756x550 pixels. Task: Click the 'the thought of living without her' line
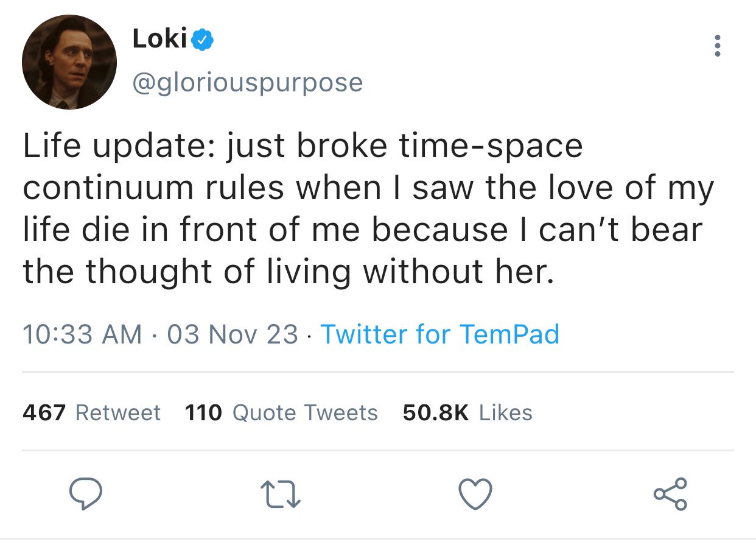coord(289,270)
